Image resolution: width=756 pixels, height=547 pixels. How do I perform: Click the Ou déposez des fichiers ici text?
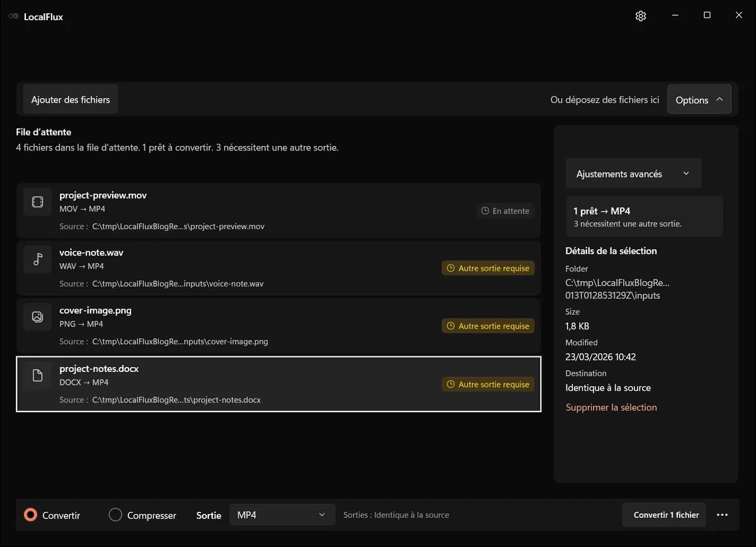tap(605, 99)
